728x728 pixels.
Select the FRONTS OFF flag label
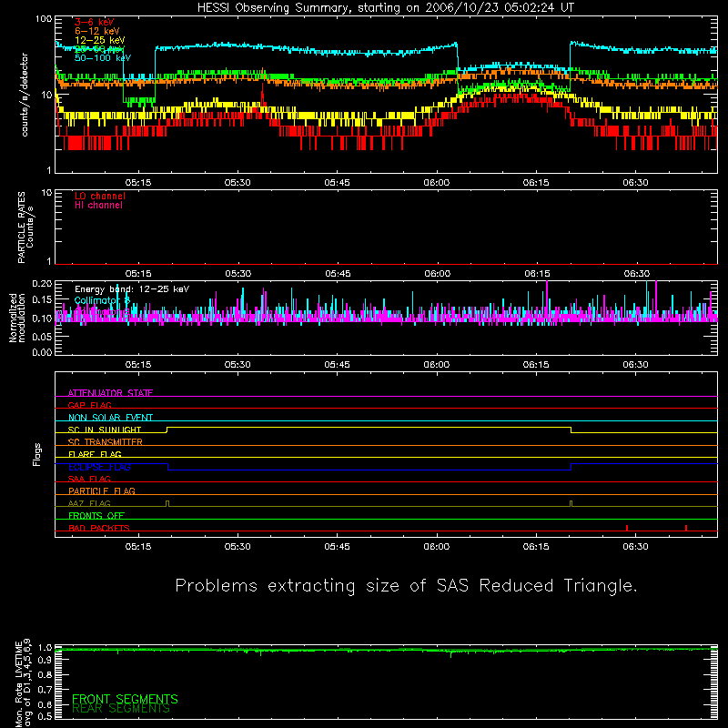[96, 516]
